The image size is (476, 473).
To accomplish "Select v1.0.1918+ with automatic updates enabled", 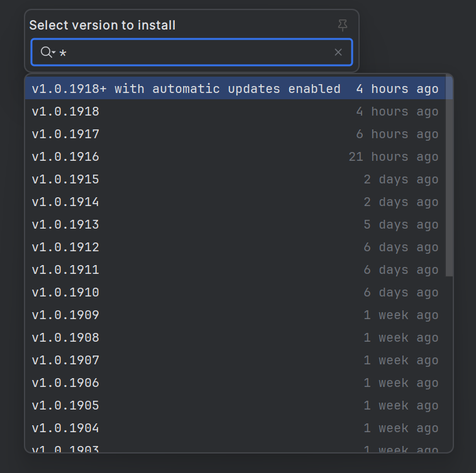I will (x=186, y=89).
